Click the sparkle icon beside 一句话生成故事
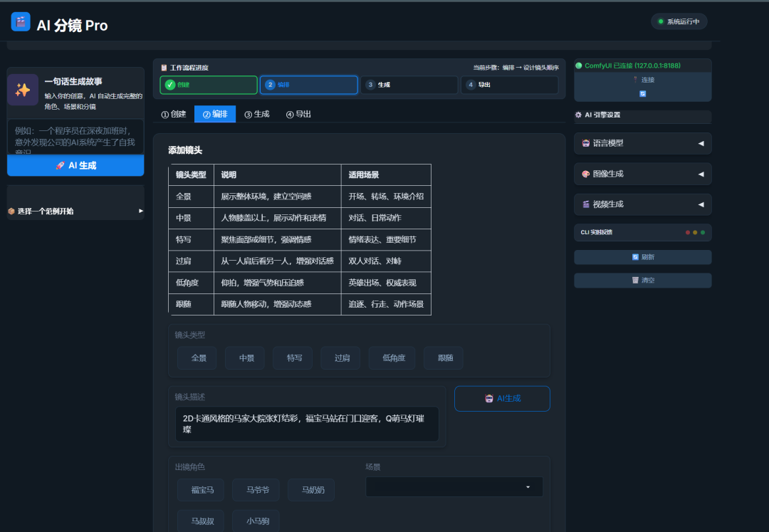This screenshot has width=769, height=532. (23, 89)
